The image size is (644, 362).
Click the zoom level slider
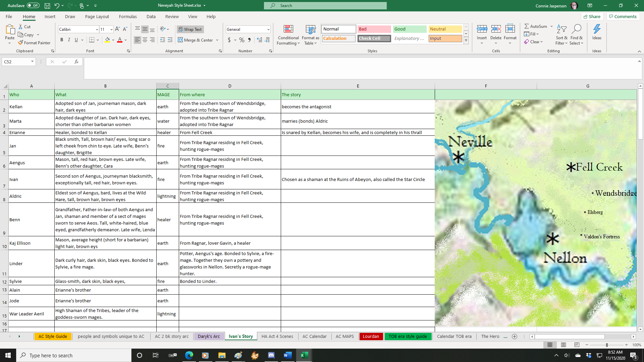606,345
